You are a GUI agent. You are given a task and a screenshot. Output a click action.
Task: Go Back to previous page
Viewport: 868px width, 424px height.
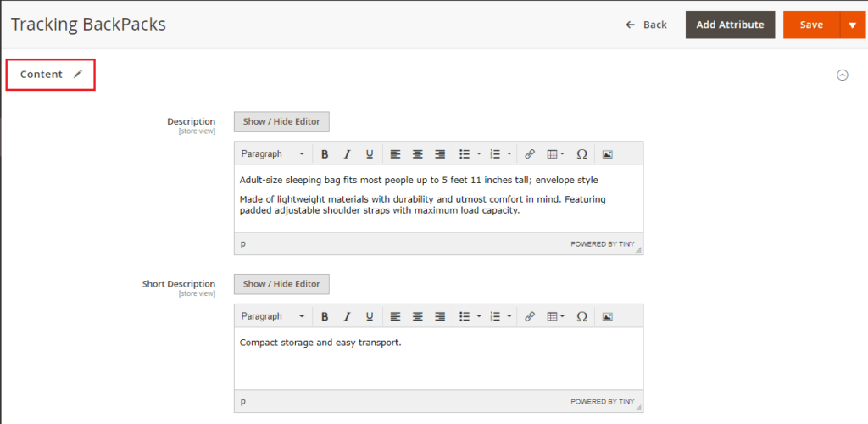click(x=646, y=25)
